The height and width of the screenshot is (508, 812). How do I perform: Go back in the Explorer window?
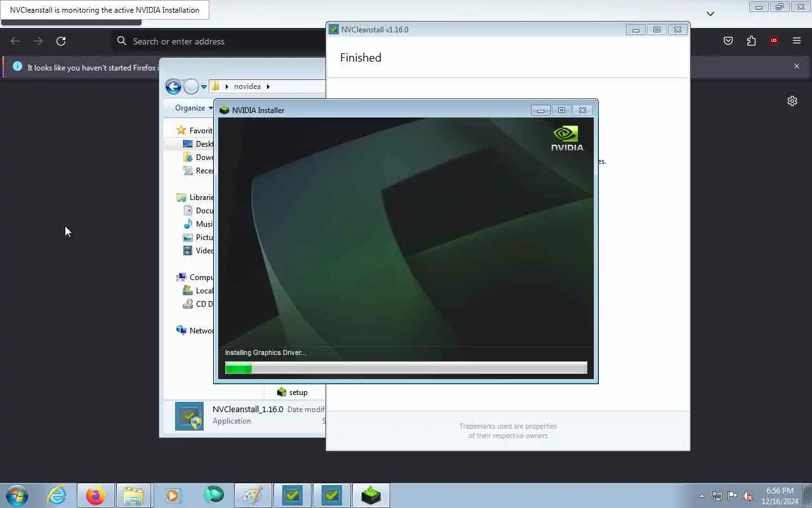tap(173, 86)
